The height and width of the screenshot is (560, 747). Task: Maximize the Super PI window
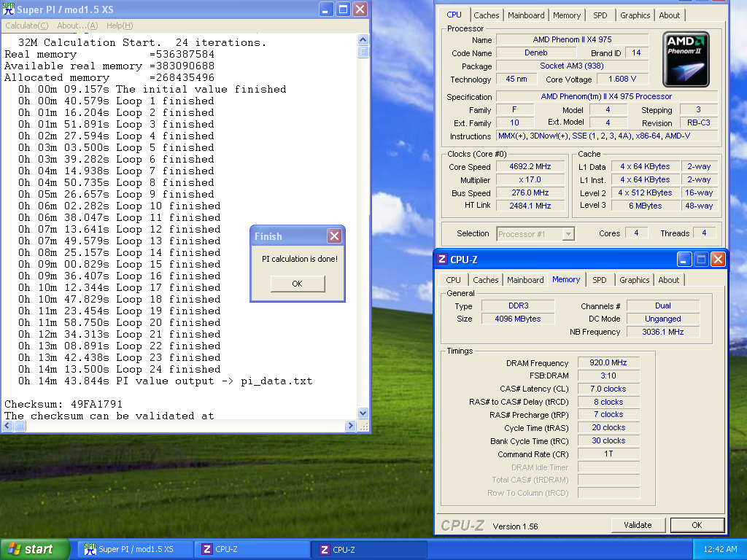[x=343, y=9]
